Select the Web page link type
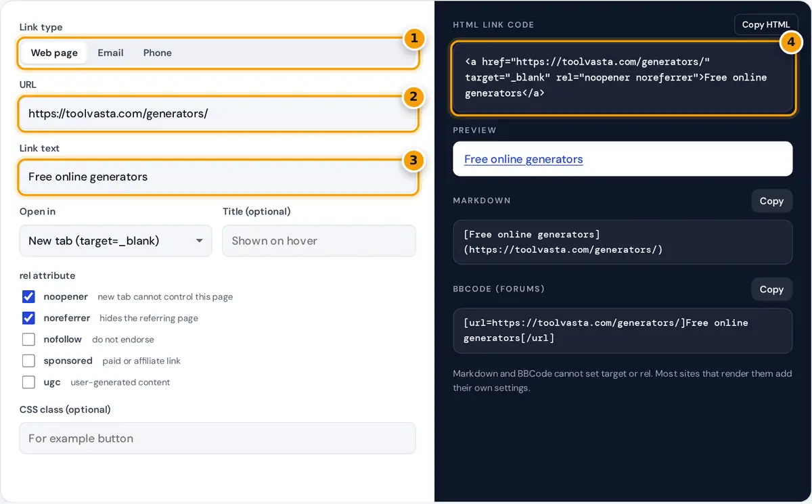 point(54,53)
